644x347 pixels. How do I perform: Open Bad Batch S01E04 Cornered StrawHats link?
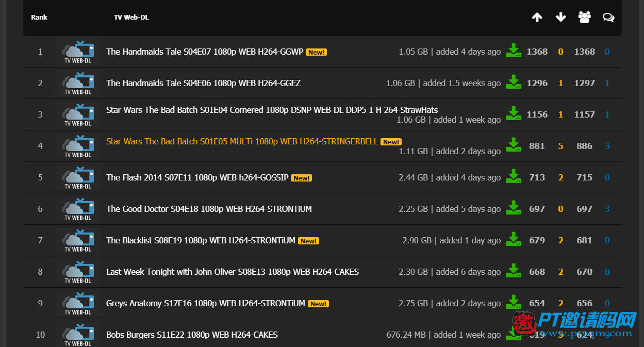tap(272, 110)
